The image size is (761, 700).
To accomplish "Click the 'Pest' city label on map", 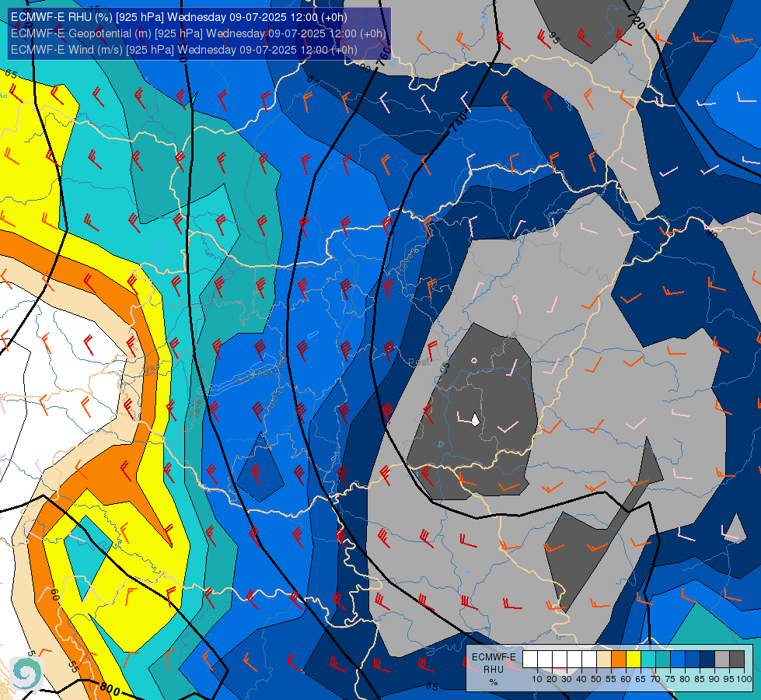I will 418,362.
